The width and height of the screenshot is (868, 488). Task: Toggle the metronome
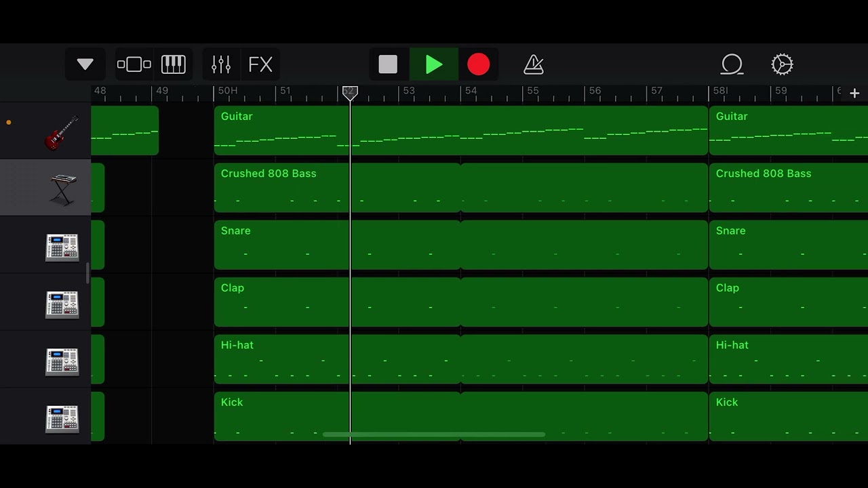(534, 64)
